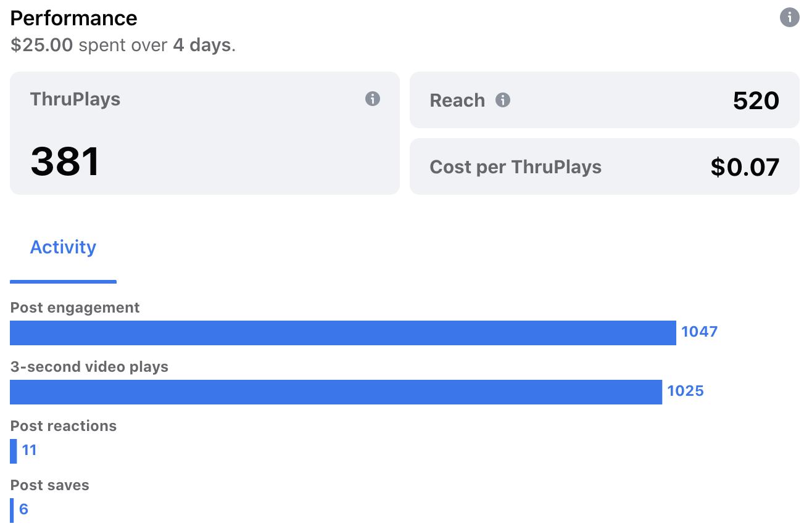Viewport: 812px width, 529px height.
Task: Open the ThruPlays info tooltip icon
Action: [x=373, y=99]
